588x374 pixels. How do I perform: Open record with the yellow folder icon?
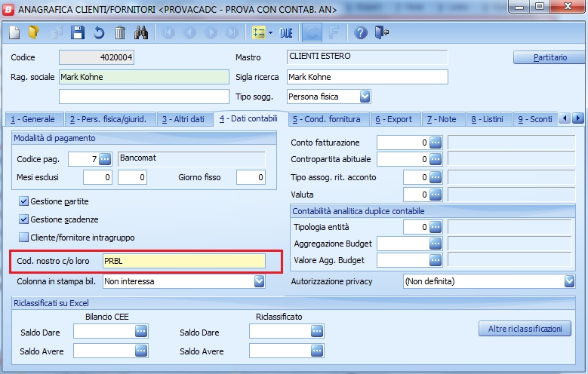point(34,32)
